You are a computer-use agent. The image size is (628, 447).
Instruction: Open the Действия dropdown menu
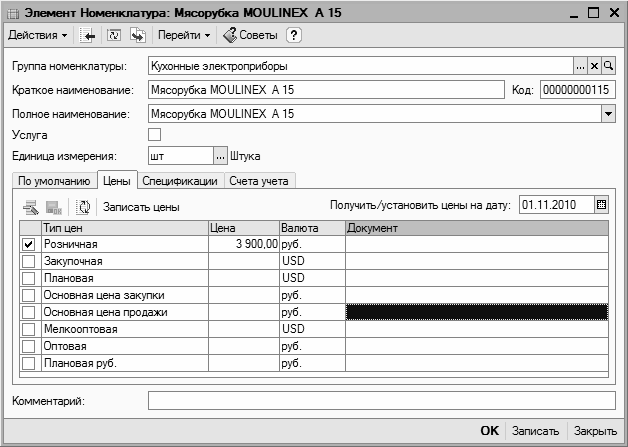[37, 36]
